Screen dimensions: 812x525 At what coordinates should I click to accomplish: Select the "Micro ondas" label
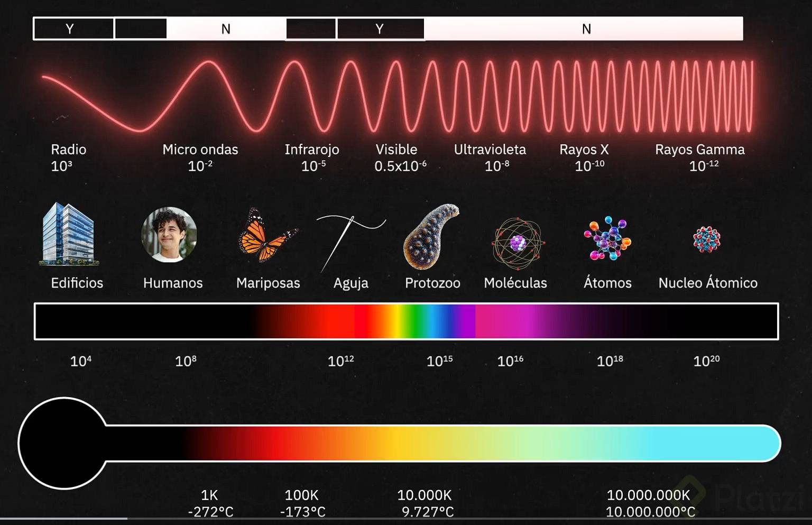click(x=200, y=150)
